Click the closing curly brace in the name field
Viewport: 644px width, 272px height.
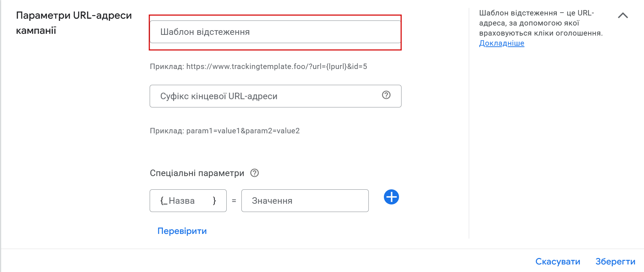[214, 201]
